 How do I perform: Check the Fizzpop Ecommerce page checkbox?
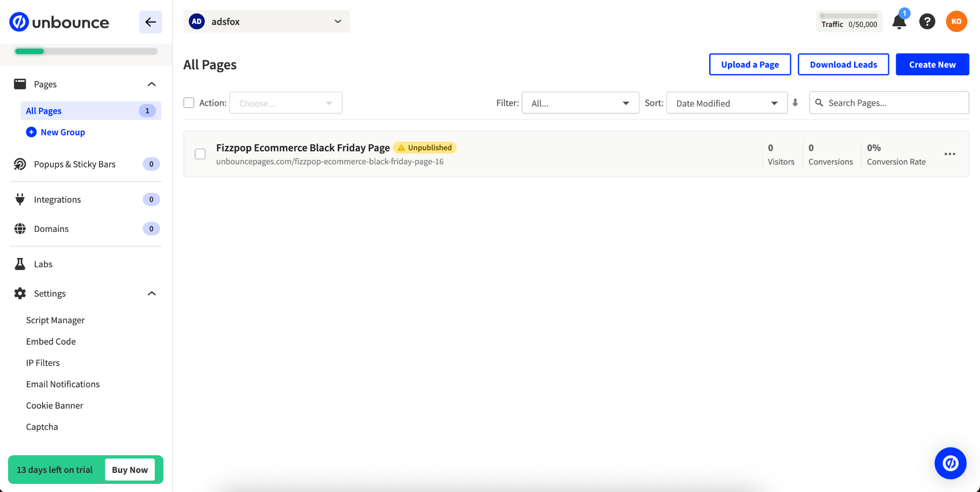[200, 154]
